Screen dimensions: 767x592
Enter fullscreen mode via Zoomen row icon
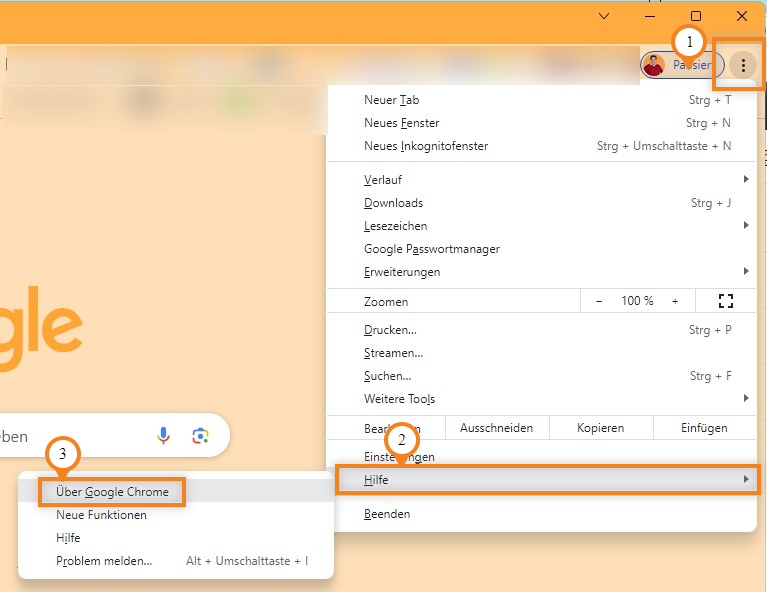tap(725, 301)
